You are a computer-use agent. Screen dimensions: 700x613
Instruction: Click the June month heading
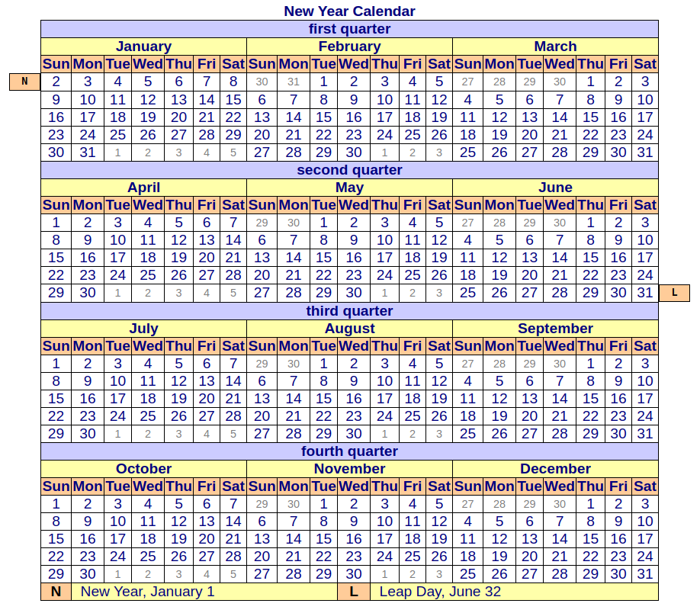point(555,188)
